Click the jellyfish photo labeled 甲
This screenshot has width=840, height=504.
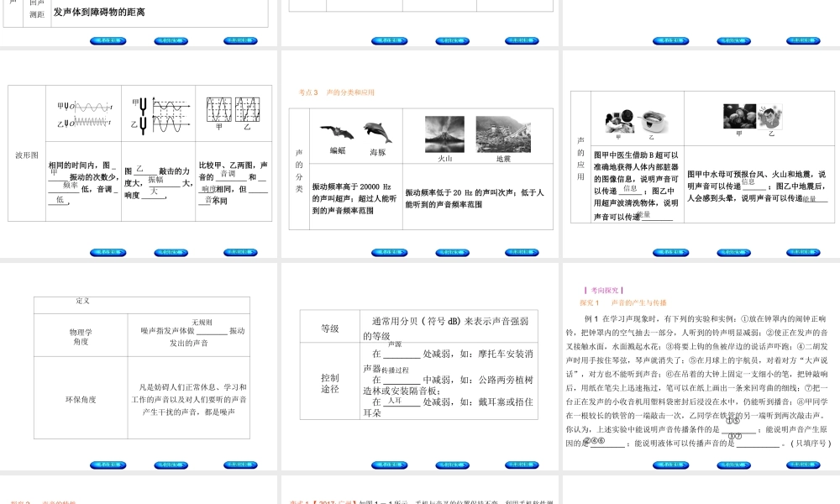tap(739, 116)
